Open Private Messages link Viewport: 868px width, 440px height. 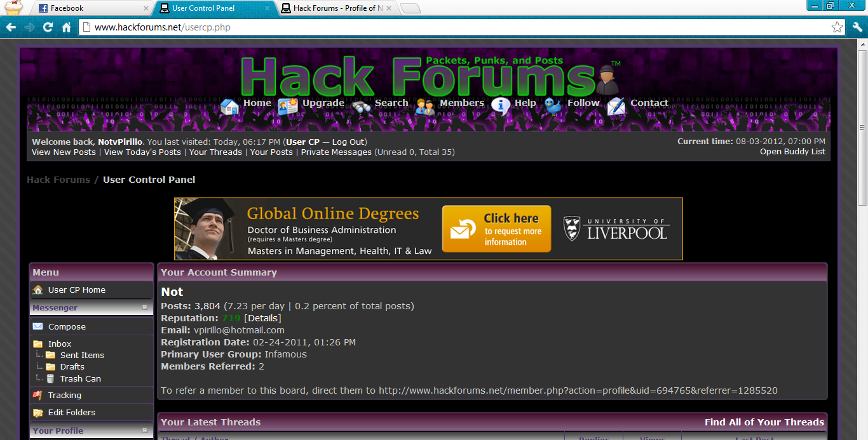[336, 152]
